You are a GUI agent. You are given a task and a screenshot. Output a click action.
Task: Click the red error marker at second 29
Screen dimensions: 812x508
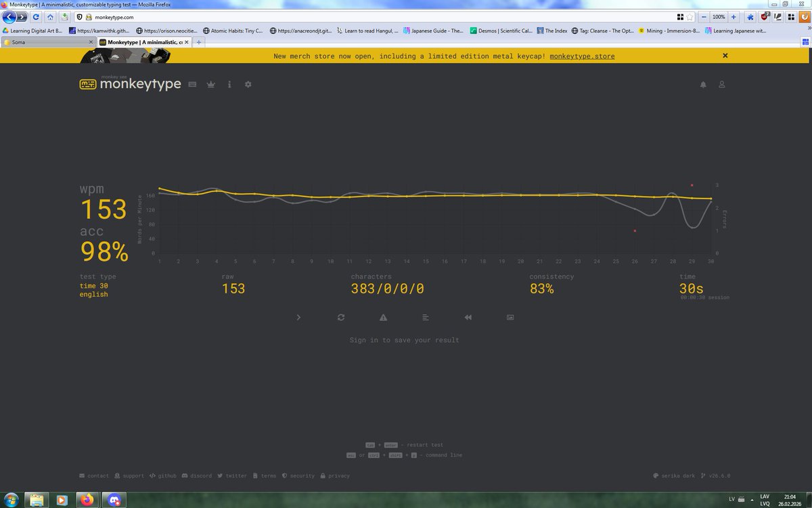click(x=692, y=185)
